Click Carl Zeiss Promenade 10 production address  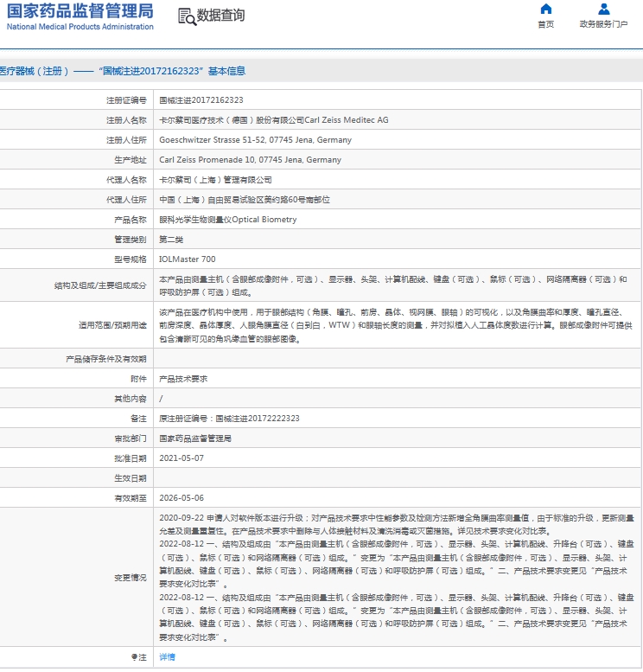click(250, 160)
